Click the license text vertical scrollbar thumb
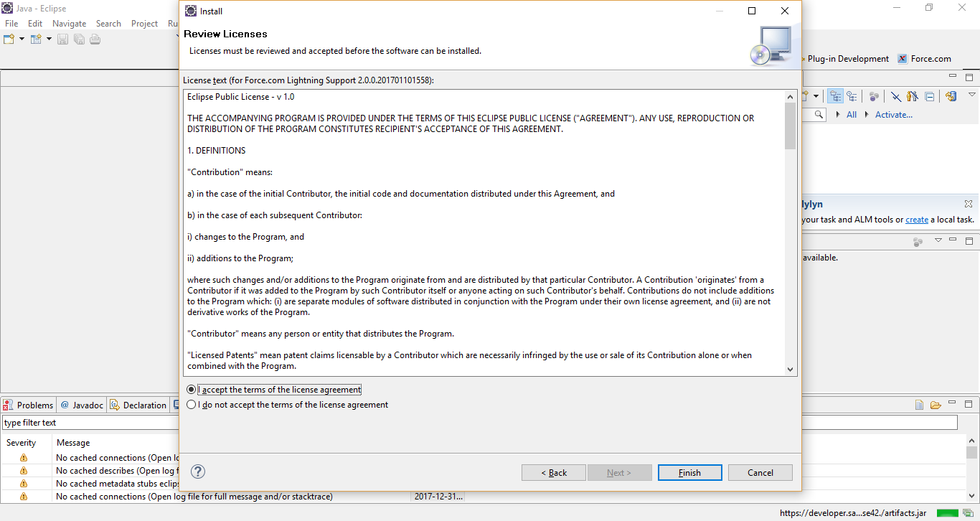 point(790,126)
